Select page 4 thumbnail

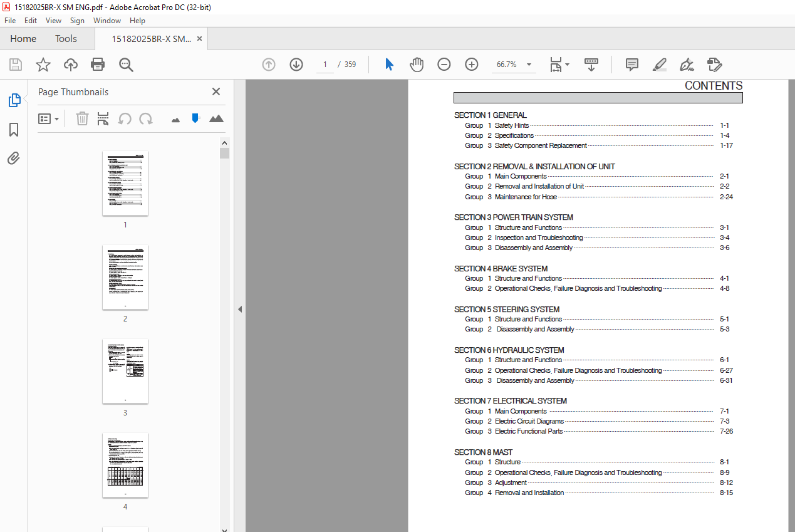(125, 465)
